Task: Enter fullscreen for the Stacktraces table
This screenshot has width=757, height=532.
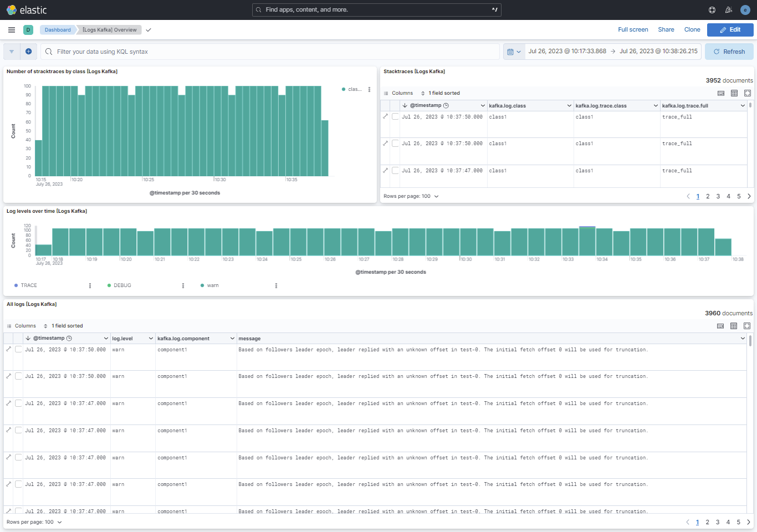Action: click(x=748, y=93)
